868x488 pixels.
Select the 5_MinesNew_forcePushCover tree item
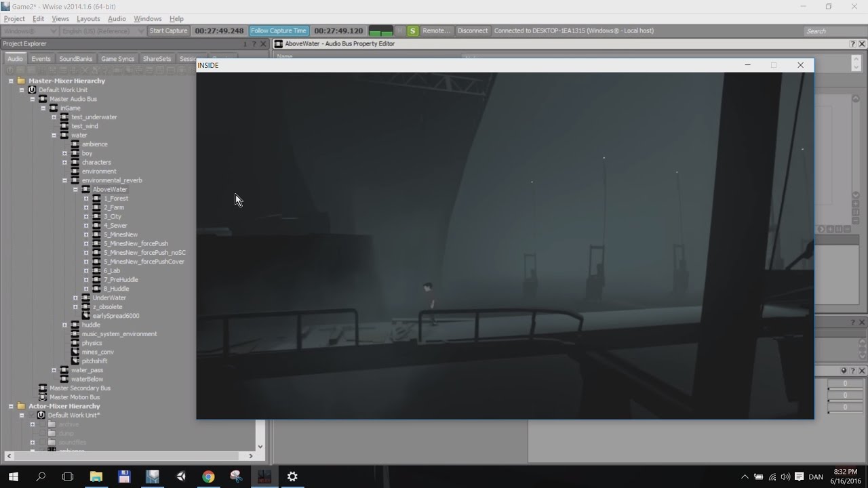[x=144, y=262]
